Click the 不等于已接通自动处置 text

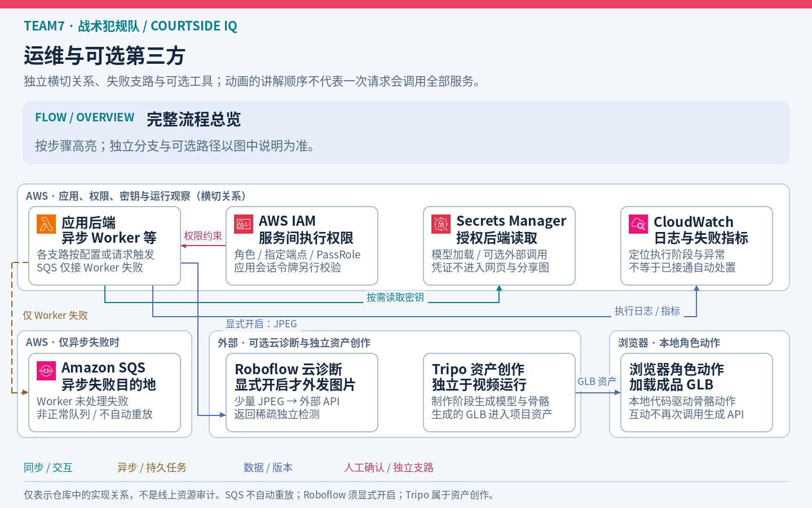pyautogui.click(x=682, y=268)
